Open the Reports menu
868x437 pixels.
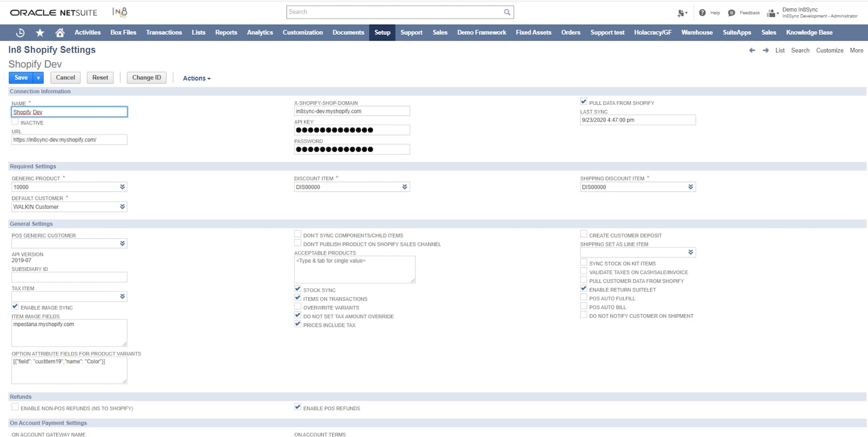click(226, 33)
